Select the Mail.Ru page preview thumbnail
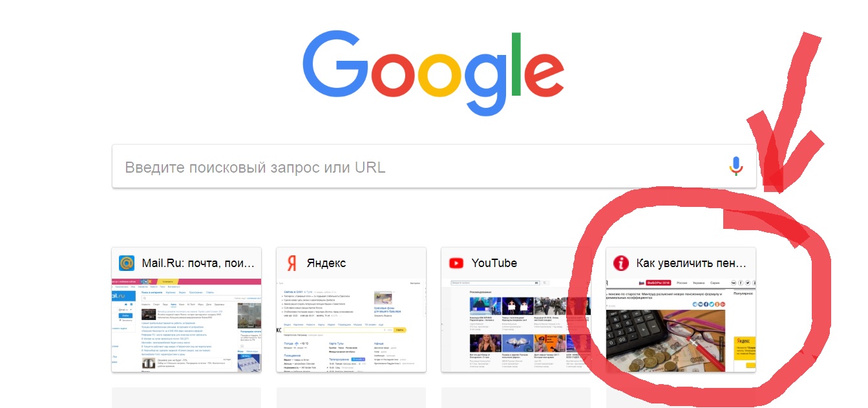 point(186,325)
